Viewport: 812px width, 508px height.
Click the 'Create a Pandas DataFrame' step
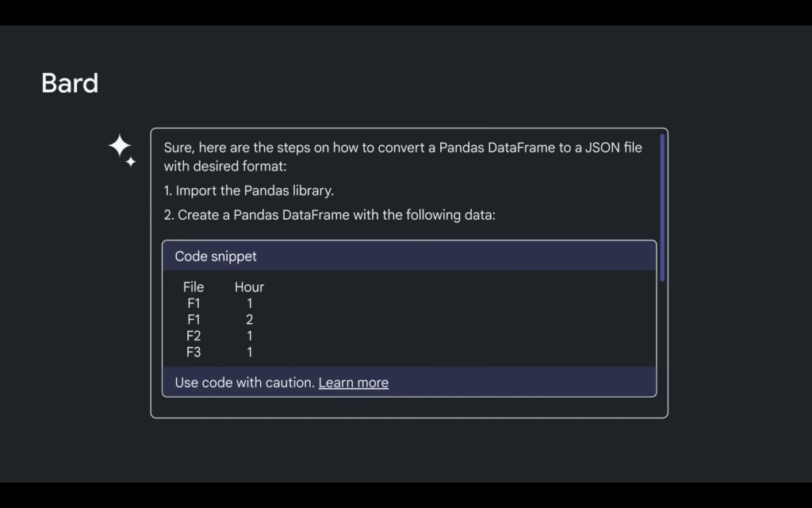(329, 215)
